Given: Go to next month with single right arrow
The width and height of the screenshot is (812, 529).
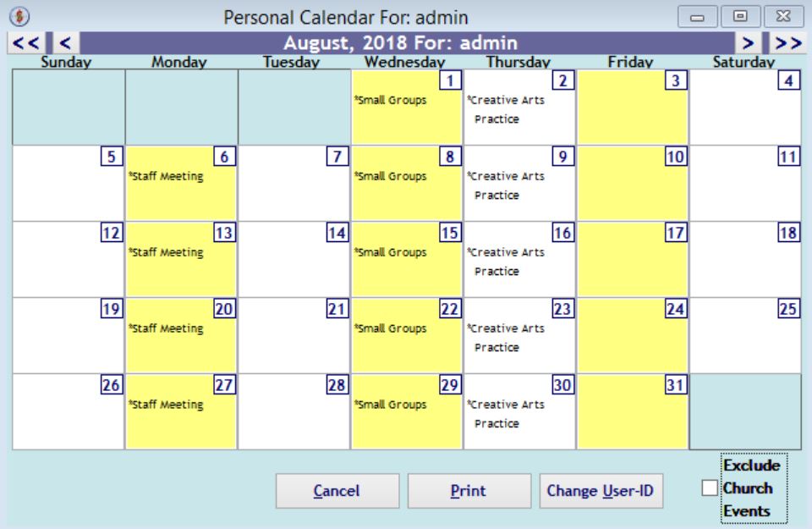Looking at the screenshot, I should click(746, 41).
